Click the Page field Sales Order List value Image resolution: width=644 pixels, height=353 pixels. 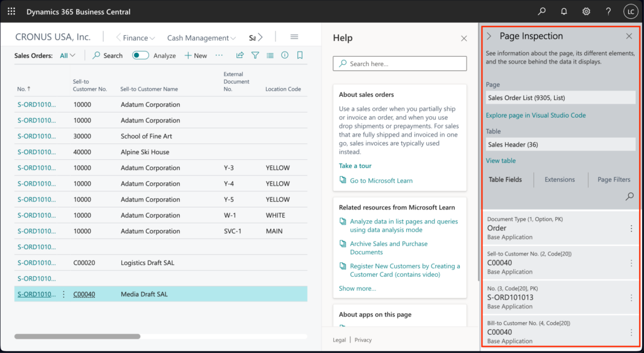point(560,98)
